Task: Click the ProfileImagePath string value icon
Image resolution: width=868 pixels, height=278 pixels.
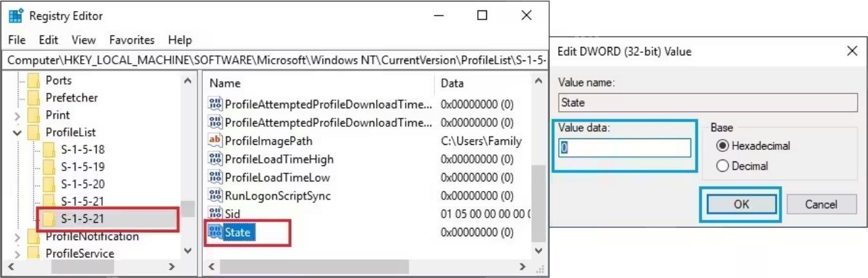Action: [215, 141]
